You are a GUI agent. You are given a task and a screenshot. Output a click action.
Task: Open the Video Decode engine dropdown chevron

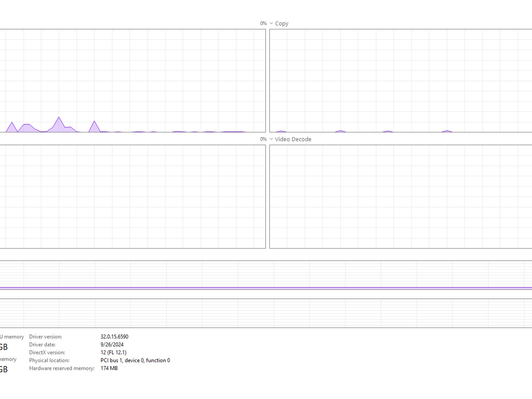point(271,139)
